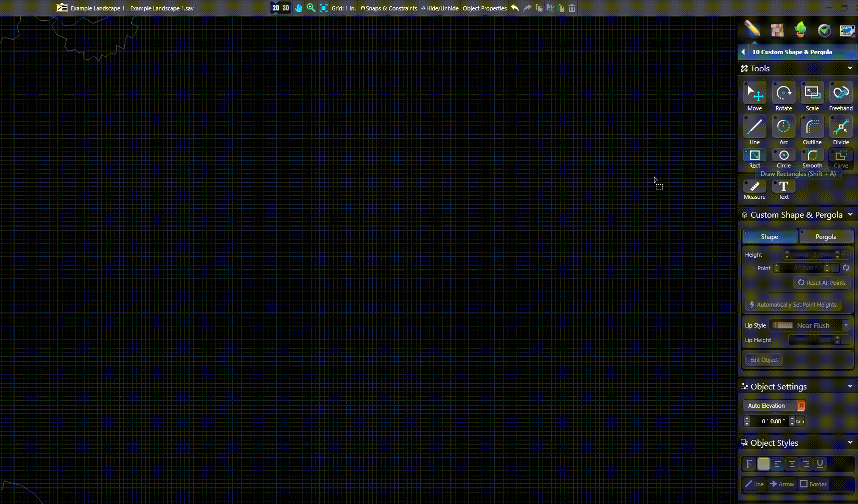Switch to 2D view
Viewport: 858px width, 504px height.
click(275, 8)
